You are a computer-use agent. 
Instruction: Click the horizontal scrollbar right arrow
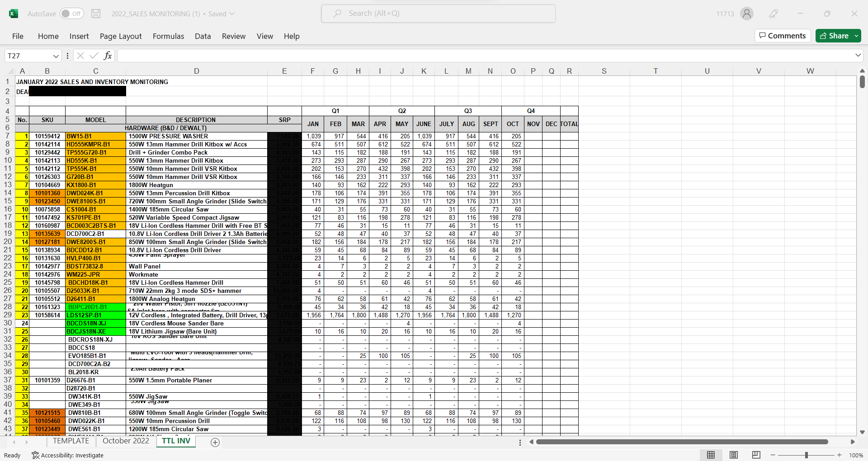tap(853, 442)
